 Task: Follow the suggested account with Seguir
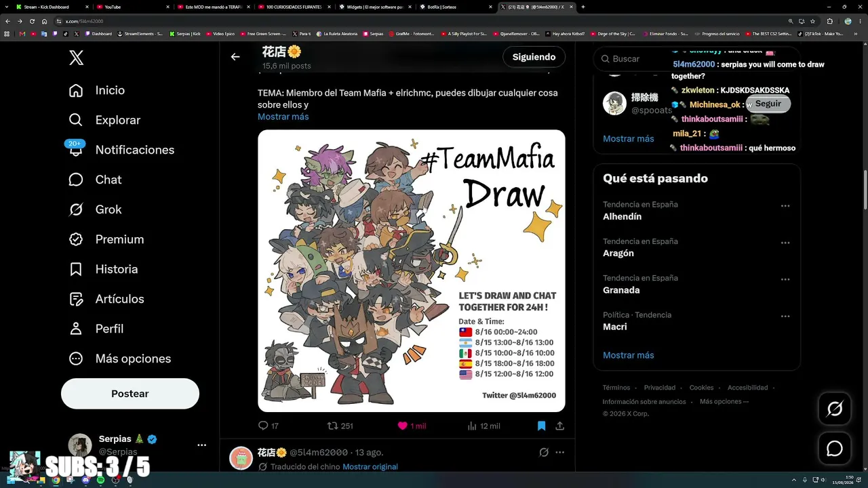[768, 104]
